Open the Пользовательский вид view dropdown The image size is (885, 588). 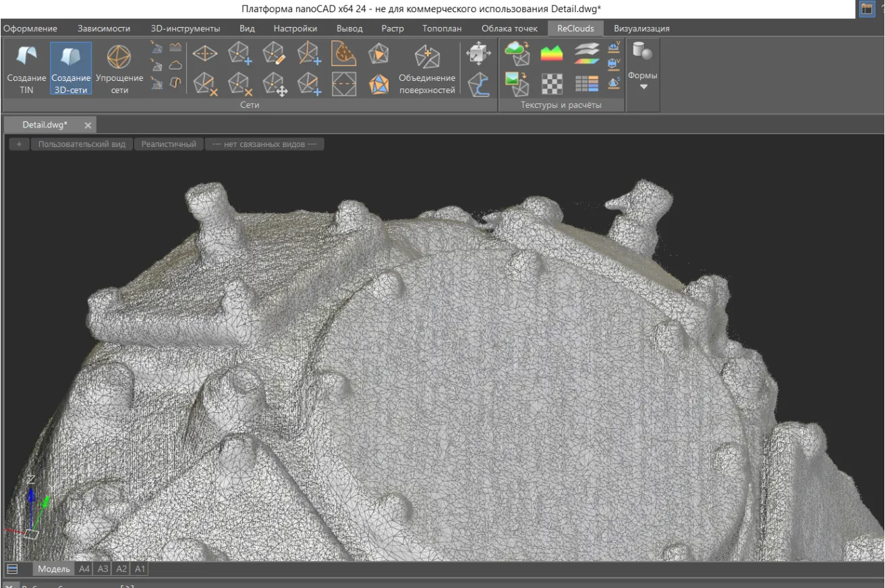click(82, 144)
